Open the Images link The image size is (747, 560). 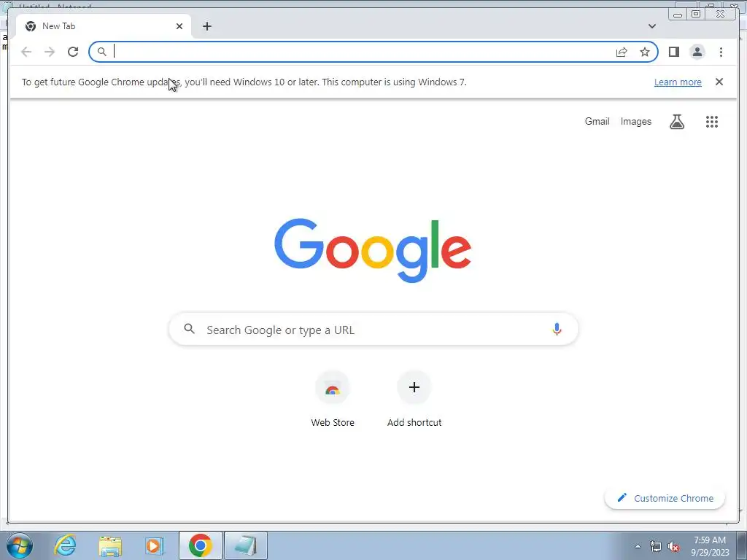click(635, 122)
